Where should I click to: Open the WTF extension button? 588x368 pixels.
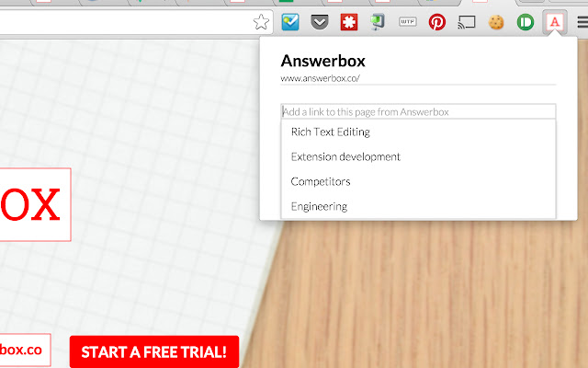(x=408, y=22)
